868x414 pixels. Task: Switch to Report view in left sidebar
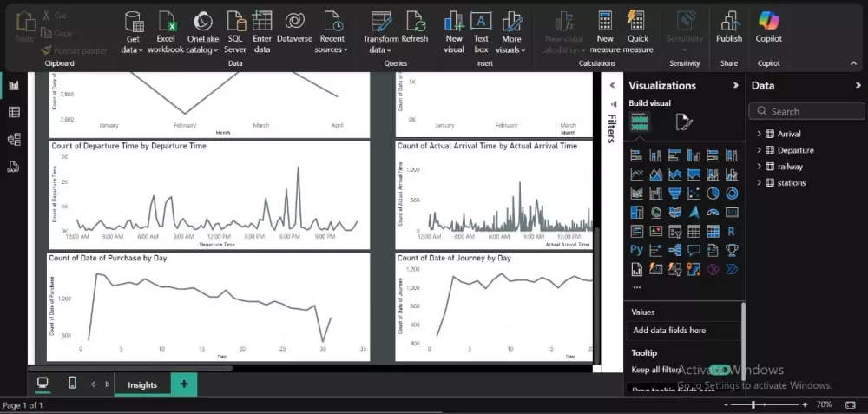[x=14, y=85]
